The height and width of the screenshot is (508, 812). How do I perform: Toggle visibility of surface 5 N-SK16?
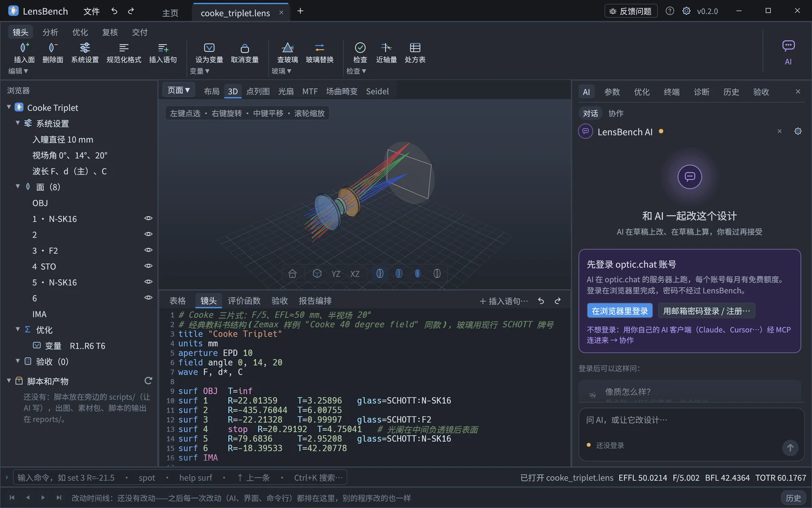pos(148,282)
